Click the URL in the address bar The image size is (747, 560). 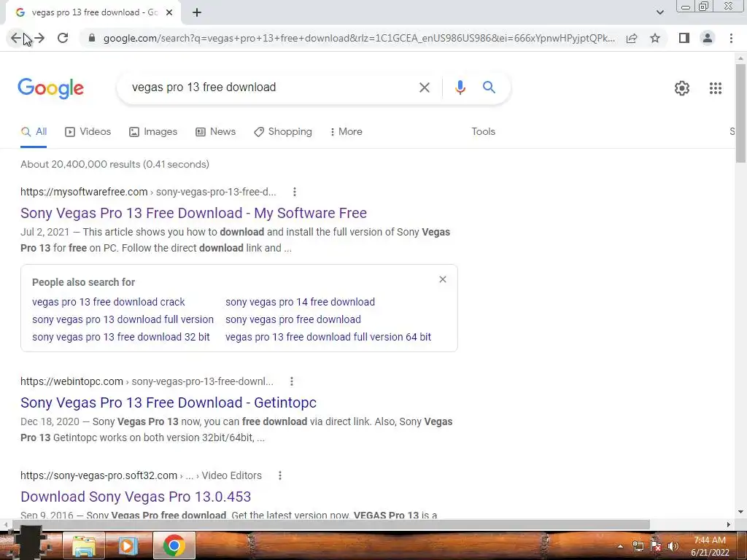(359, 38)
